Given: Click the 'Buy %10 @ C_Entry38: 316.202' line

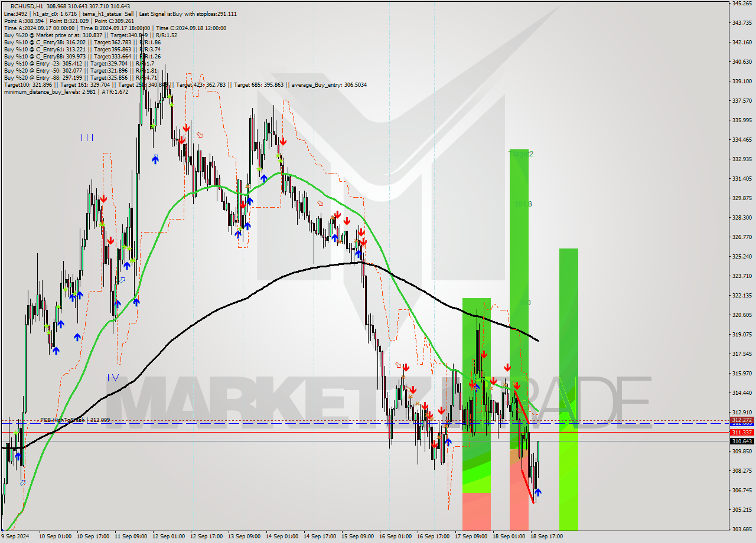Looking at the screenshot, I should coord(82,42).
